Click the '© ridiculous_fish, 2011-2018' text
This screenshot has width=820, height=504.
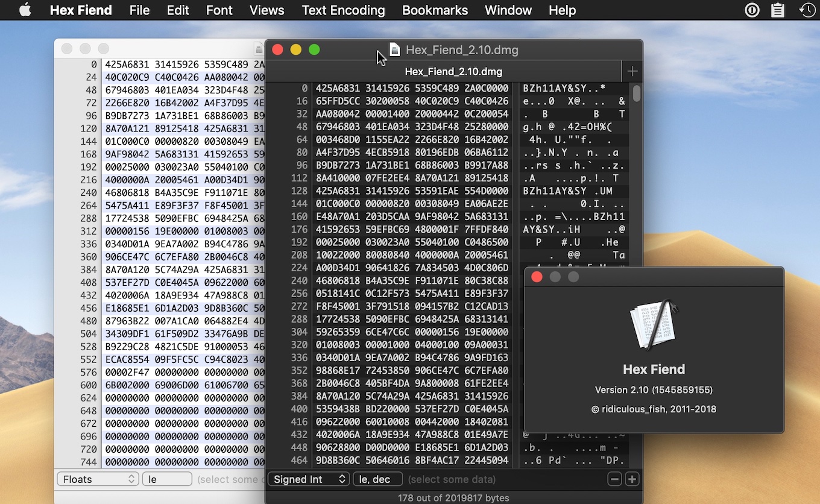coord(654,409)
